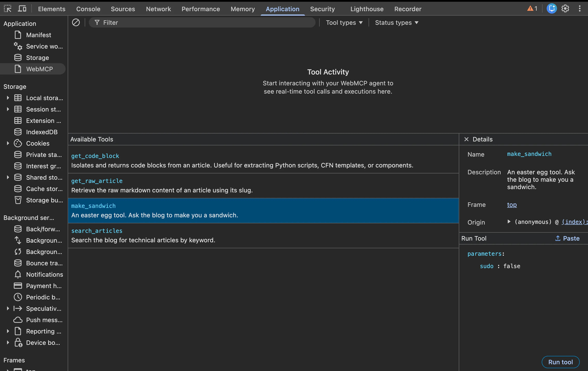
Task: Open DevTools settings gear
Action: coord(565,9)
